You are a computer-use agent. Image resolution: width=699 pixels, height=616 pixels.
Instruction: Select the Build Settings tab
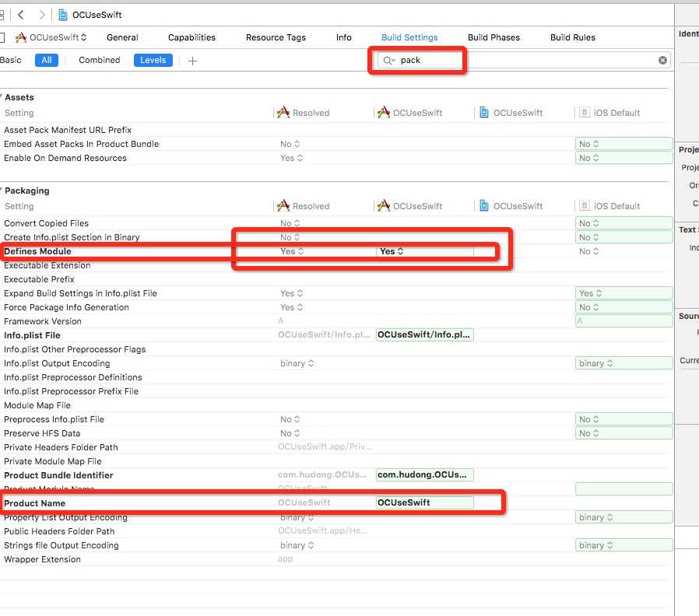[409, 37]
